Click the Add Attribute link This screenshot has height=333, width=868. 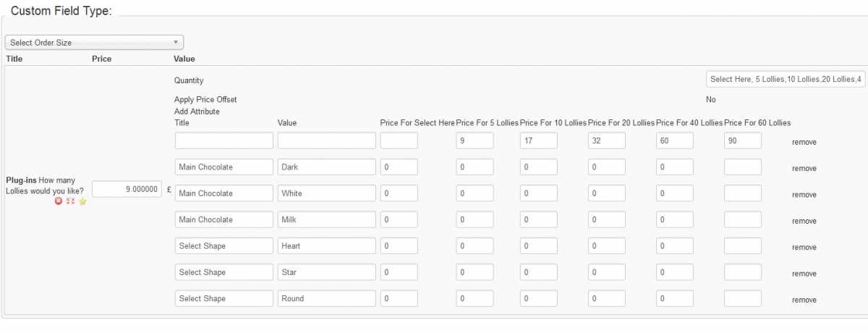pos(197,111)
